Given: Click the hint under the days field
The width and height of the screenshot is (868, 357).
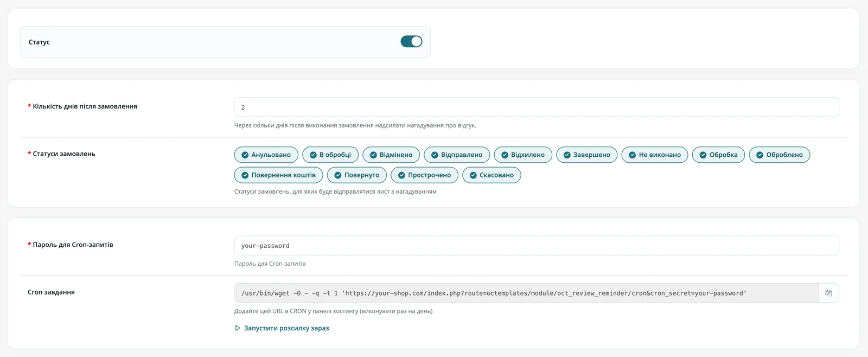Looking at the screenshot, I should [355, 125].
